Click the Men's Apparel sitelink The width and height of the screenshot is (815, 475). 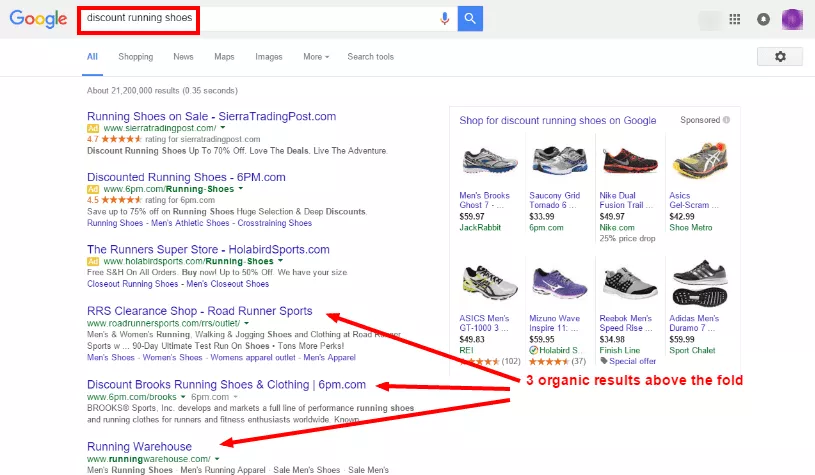pyautogui.click(x=330, y=358)
